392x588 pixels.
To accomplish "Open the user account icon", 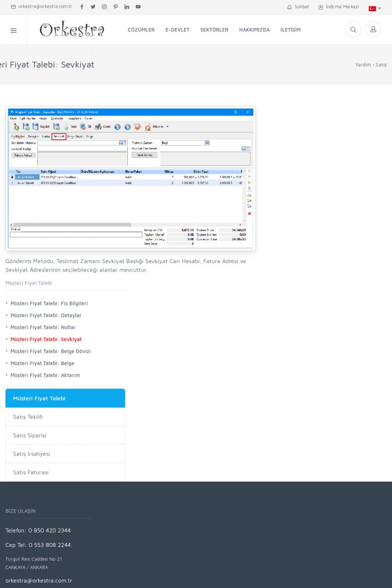I will [373, 30].
